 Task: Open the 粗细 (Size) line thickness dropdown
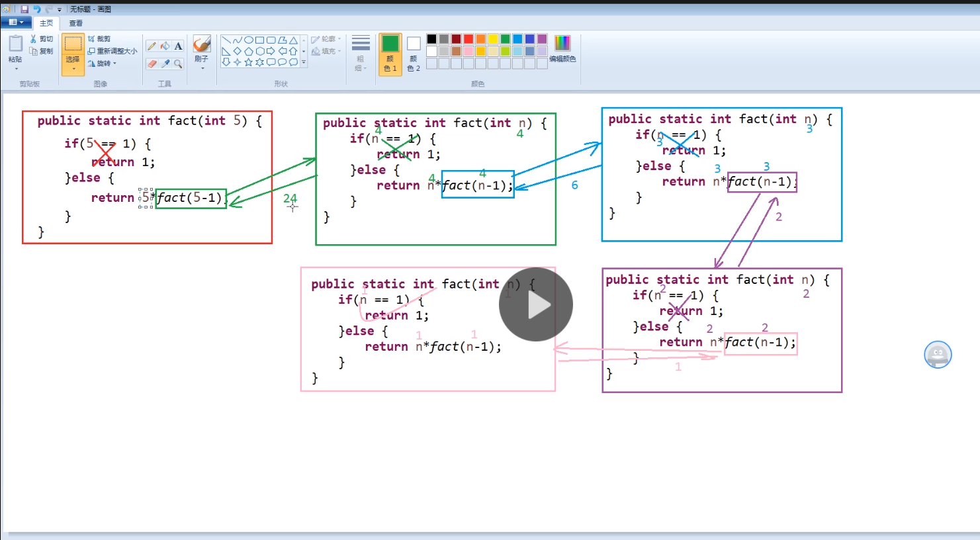(x=361, y=53)
